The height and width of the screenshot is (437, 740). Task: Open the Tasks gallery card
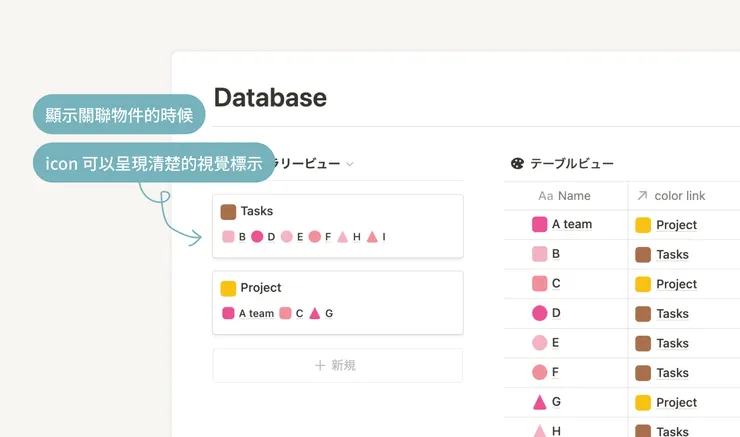point(338,212)
